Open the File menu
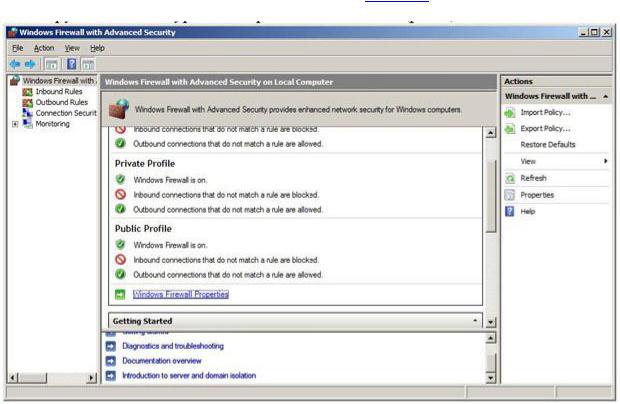 tap(17, 48)
